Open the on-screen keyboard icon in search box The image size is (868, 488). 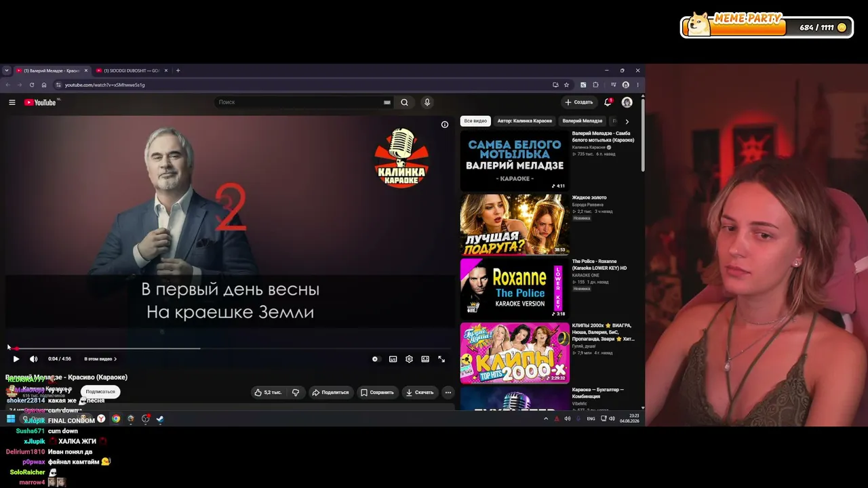pos(387,102)
